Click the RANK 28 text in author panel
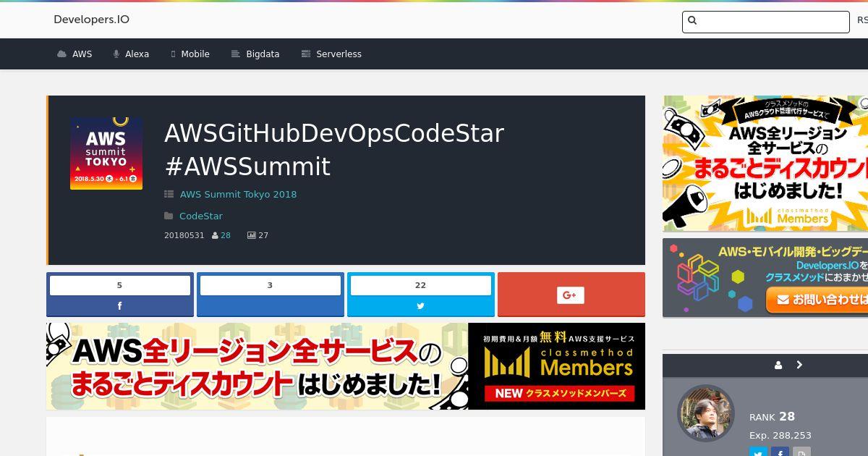The width and height of the screenshot is (868, 456). [x=772, y=417]
